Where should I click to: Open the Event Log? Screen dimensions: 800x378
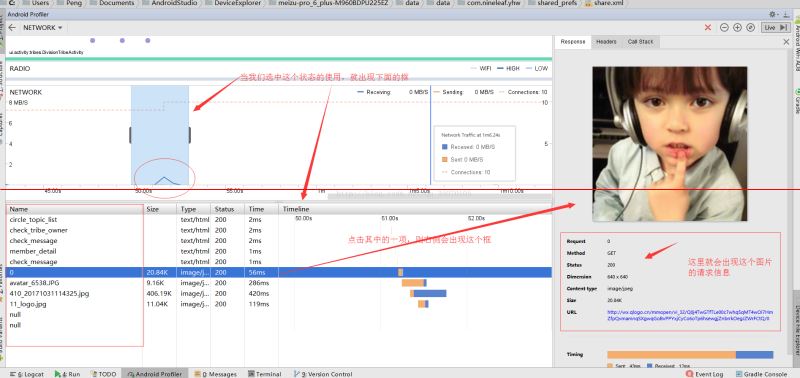coord(705,374)
